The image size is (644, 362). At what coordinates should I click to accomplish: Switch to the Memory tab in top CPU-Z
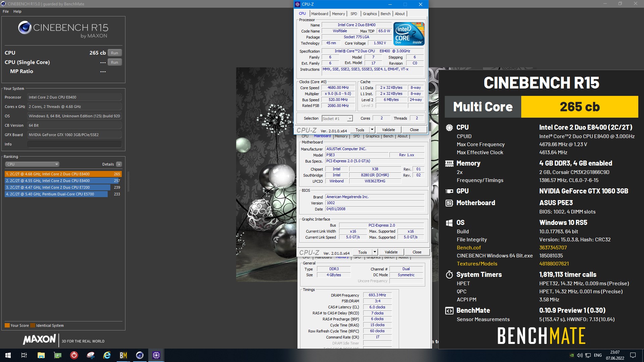[x=338, y=14]
